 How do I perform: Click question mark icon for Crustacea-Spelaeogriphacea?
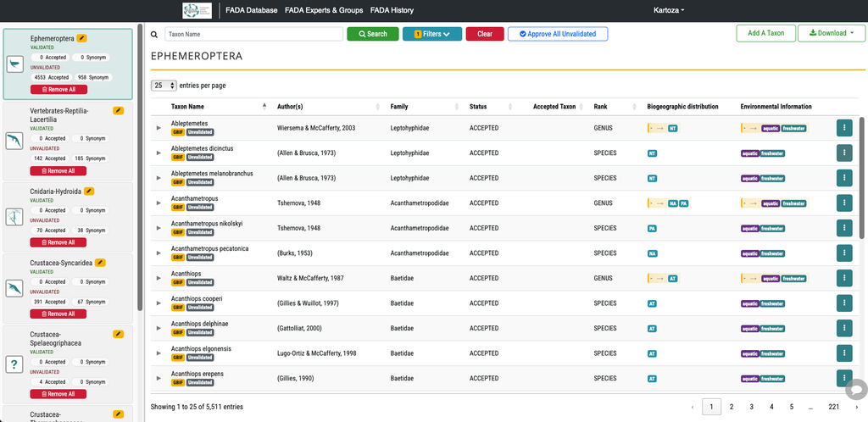pyautogui.click(x=15, y=364)
